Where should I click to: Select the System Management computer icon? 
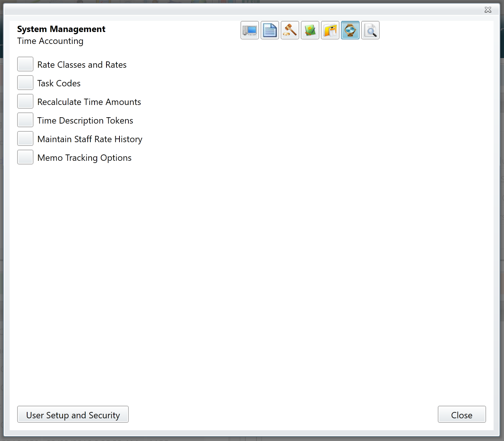point(249,30)
